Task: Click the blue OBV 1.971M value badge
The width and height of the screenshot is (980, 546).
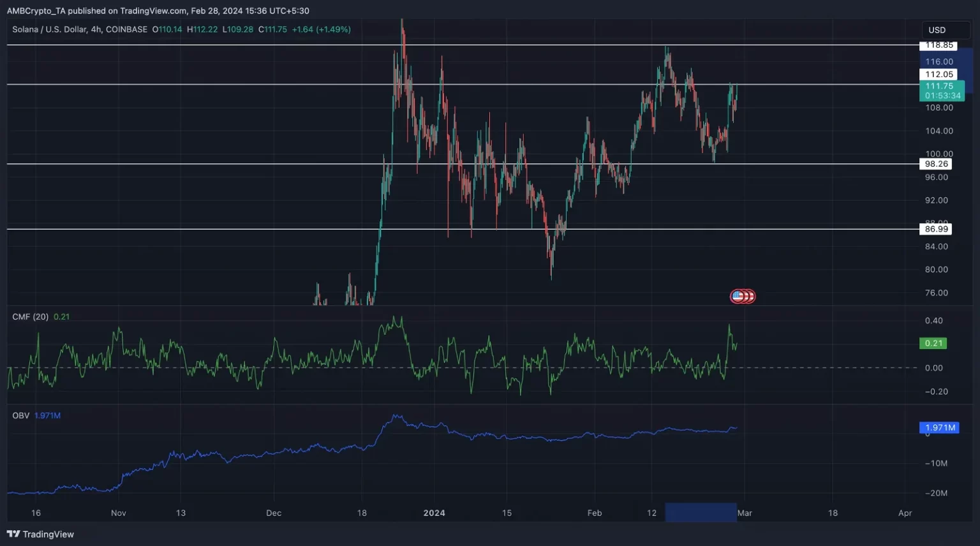Action: [x=940, y=427]
